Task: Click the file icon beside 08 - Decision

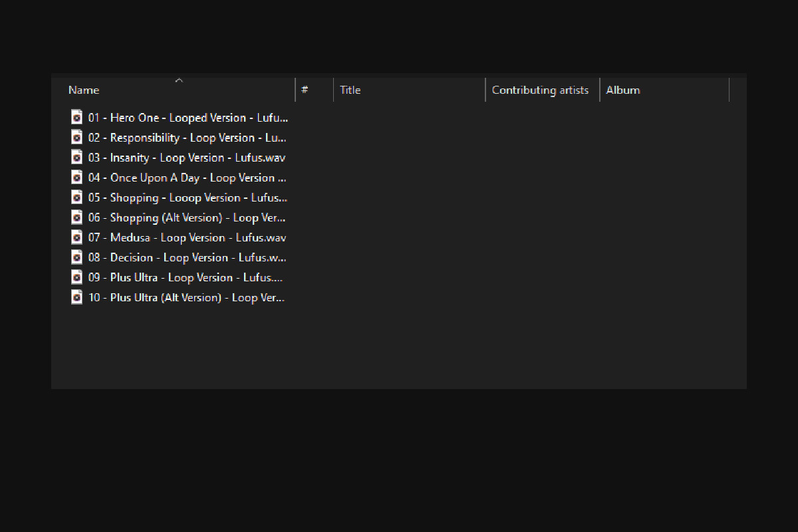Action: 76,257
